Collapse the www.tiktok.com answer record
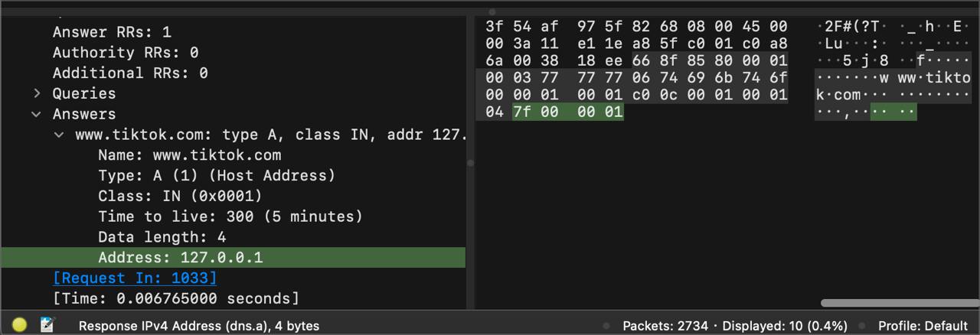This screenshot has height=335, width=980. point(60,135)
